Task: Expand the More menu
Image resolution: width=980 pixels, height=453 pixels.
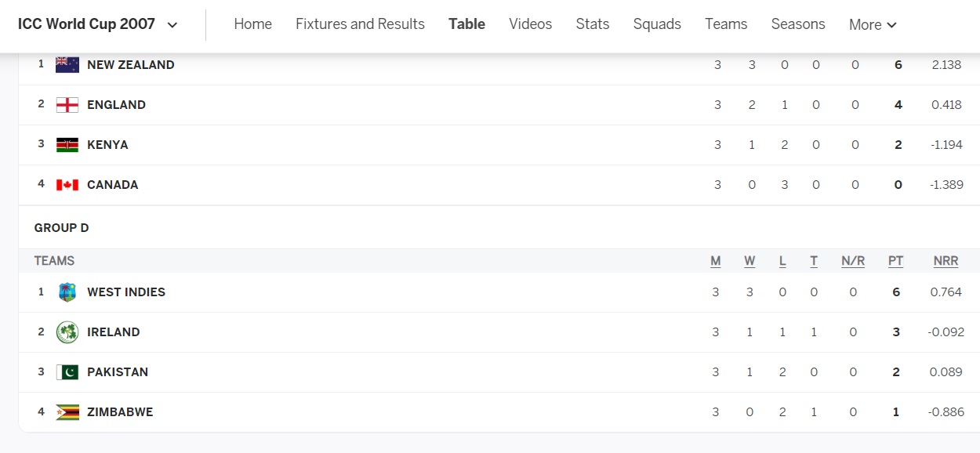Action: point(873,25)
